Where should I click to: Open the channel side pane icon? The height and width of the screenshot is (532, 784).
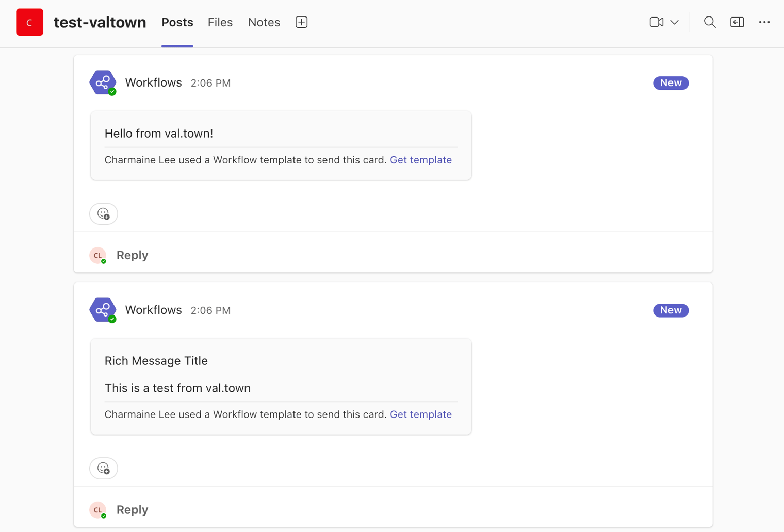coord(737,22)
